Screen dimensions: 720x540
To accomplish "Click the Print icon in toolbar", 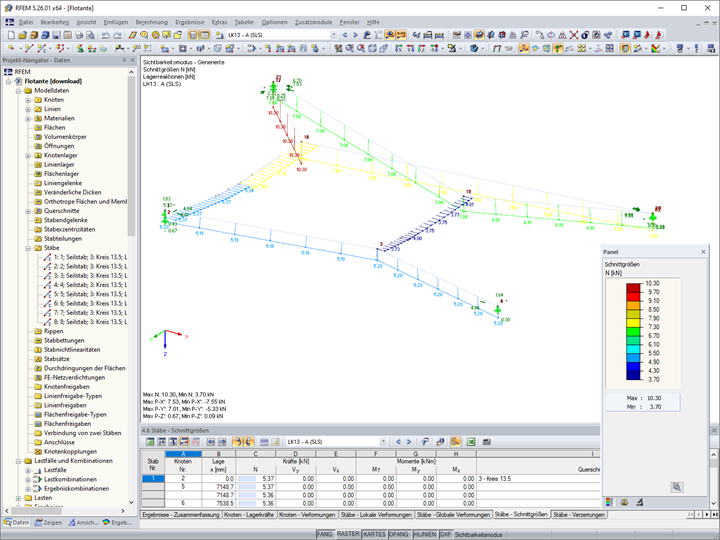I will 79,35.
